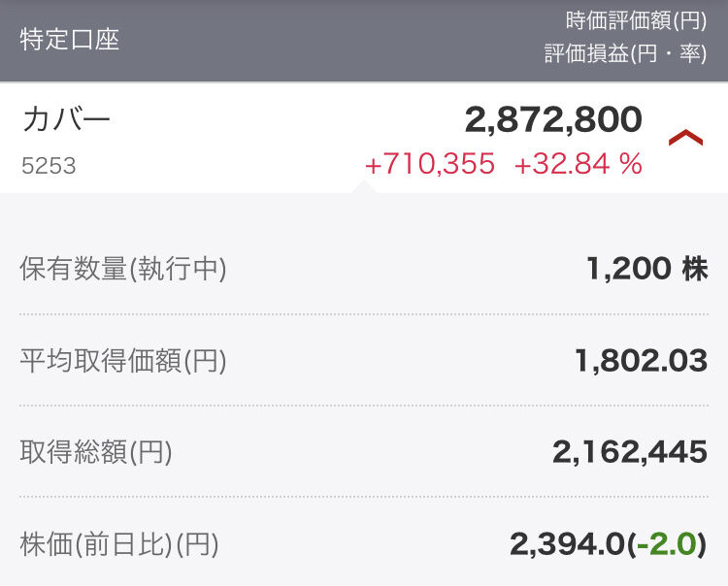Tap the 1,200 株 holding quantity
This screenshot has width=728, height=586.
(646, 269)
